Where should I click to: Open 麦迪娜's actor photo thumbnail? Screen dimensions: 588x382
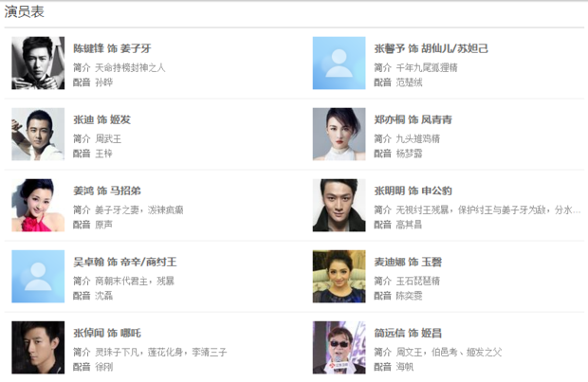(339, 276)
